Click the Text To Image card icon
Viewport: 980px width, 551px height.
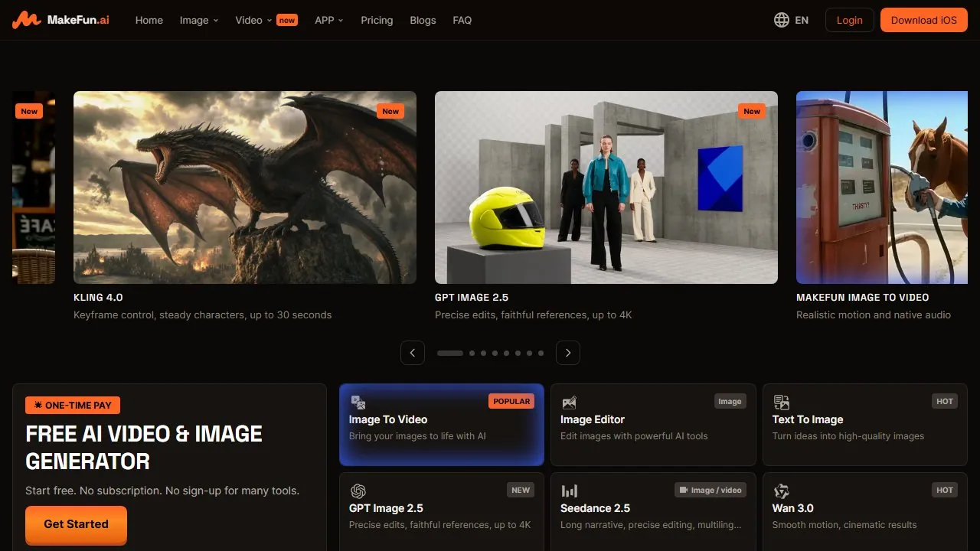point(781,403)
